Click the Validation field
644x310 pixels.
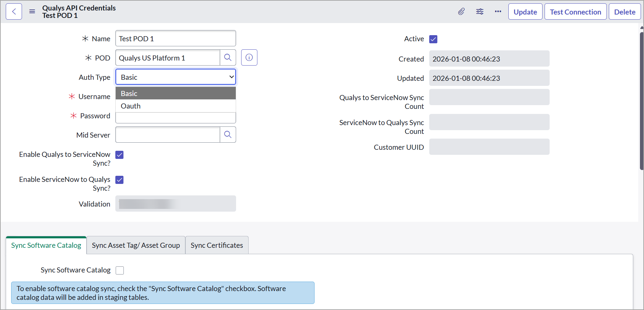[x=176, y=204]
